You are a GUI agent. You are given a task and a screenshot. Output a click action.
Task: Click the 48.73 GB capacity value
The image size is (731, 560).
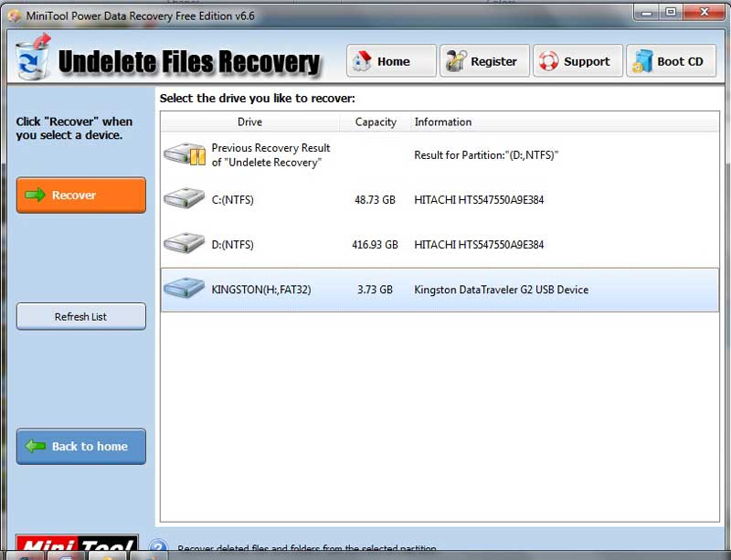[375, 200]
